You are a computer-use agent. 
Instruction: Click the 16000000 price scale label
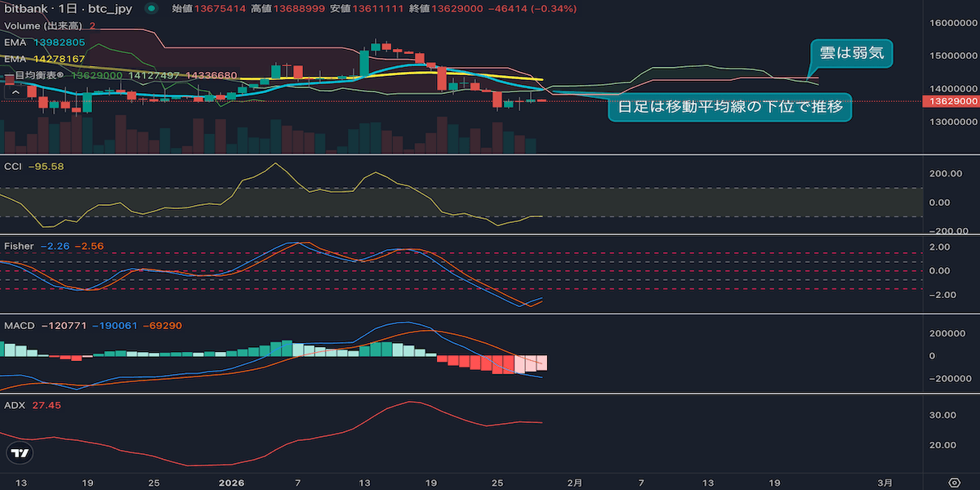pyautogui.click(x=950, y=23)
